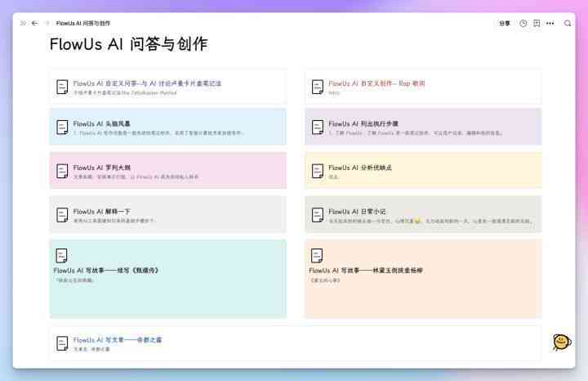The image size is (588, 381).
Task: Open the 分享 share button
Action: [x=505, y=23]
